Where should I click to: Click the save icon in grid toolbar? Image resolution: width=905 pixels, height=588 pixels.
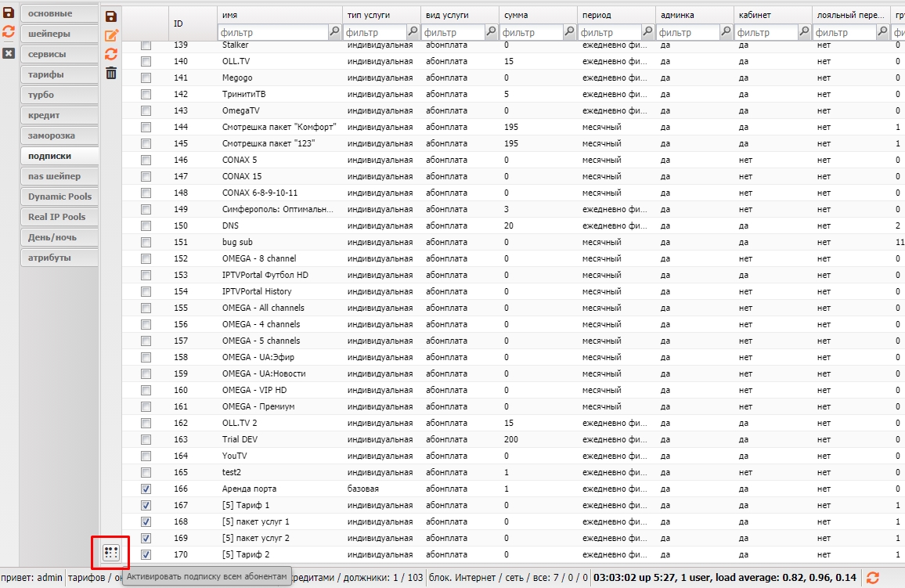(x=111, y=16)
